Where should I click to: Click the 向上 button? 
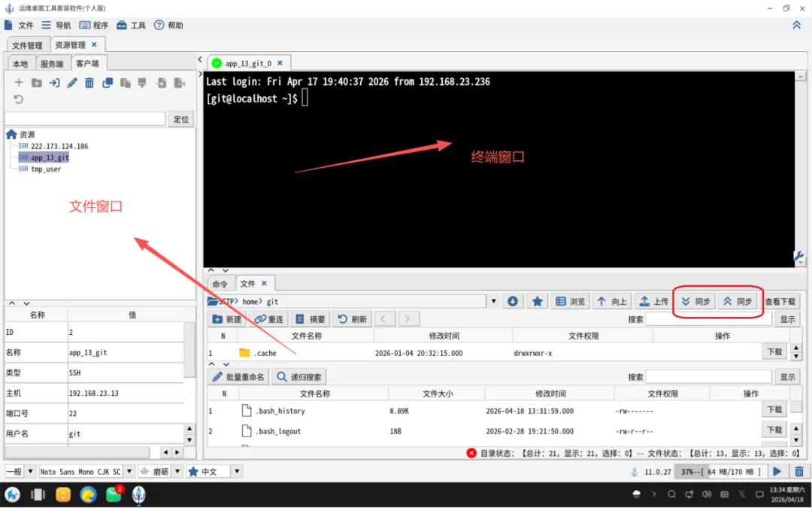click(612, 301)
